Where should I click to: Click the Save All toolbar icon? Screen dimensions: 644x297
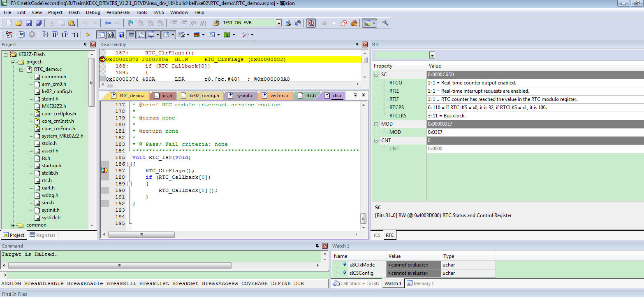click(x=39, y=23)
